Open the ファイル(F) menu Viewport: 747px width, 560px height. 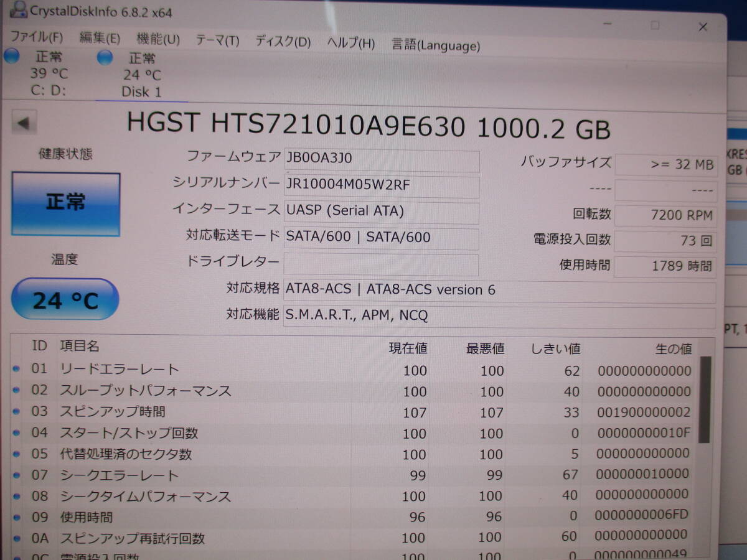pyautogui.click(x=37, y=37)
